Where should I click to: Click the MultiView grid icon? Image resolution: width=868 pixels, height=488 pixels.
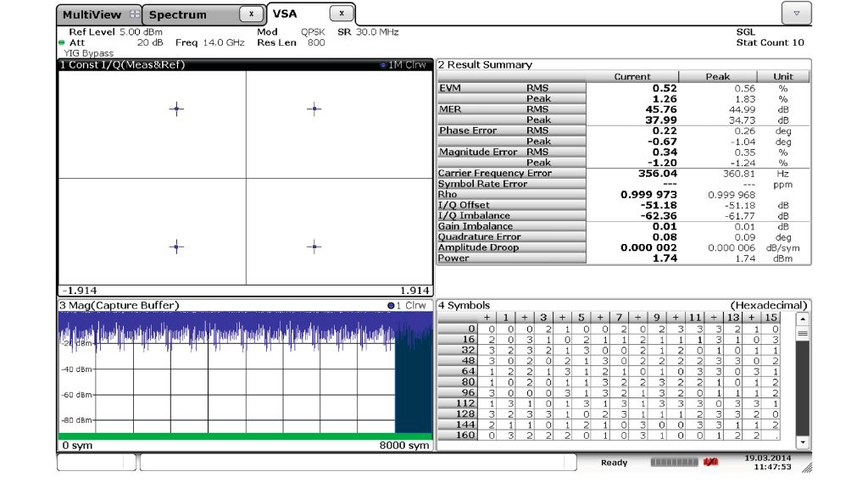click(135, 14)
